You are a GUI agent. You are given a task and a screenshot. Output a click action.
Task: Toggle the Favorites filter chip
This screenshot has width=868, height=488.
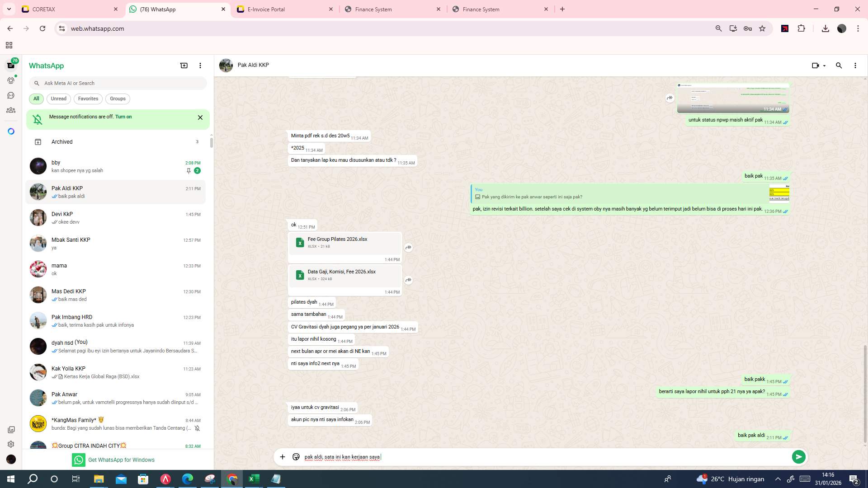88,99
